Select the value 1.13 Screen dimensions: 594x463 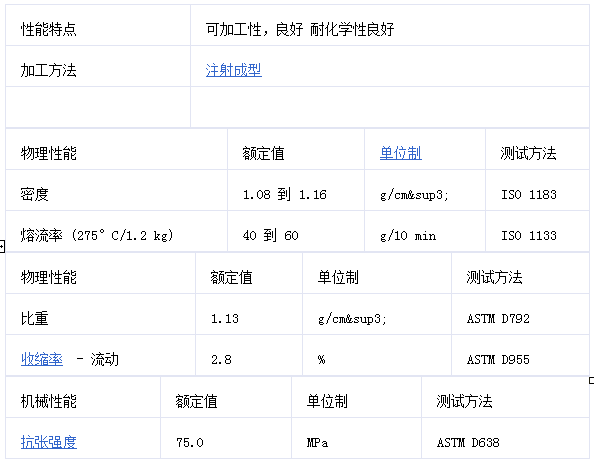click(x=225, y=318)
